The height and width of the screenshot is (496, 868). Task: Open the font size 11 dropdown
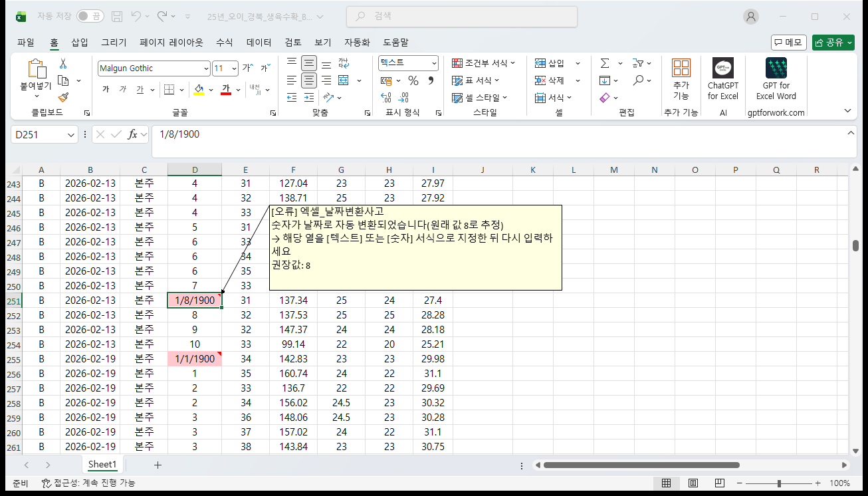click(x=234, y=68)
